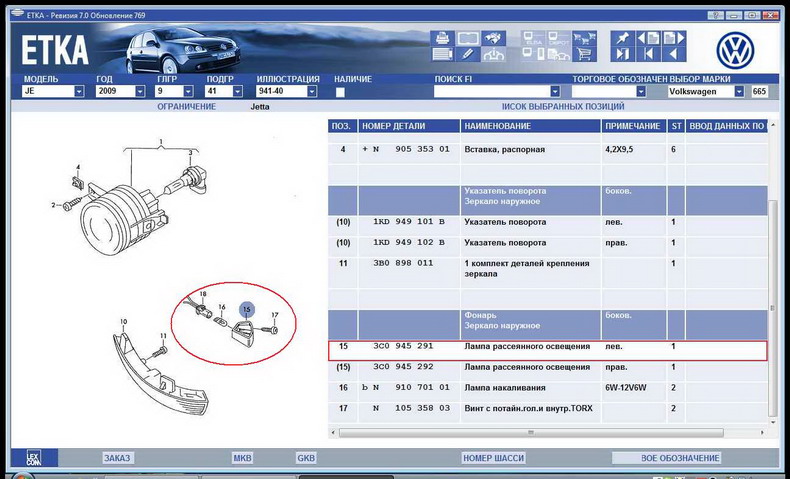Tick the НАЛИЧИЕ checkbox

pos(341,92)
